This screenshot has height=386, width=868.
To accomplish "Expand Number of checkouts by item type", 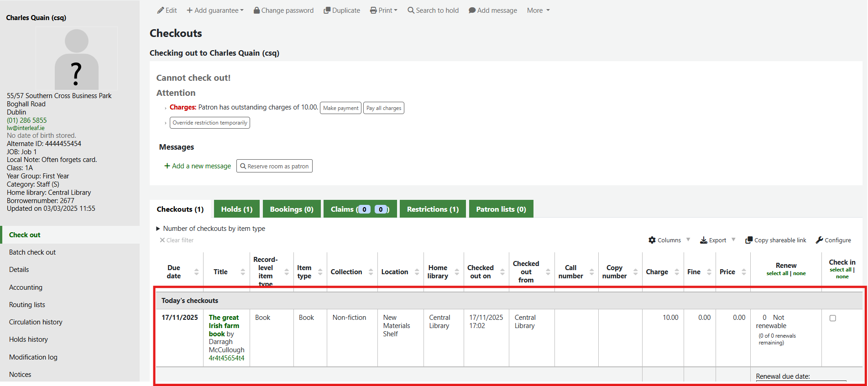I will coord(158,229).
